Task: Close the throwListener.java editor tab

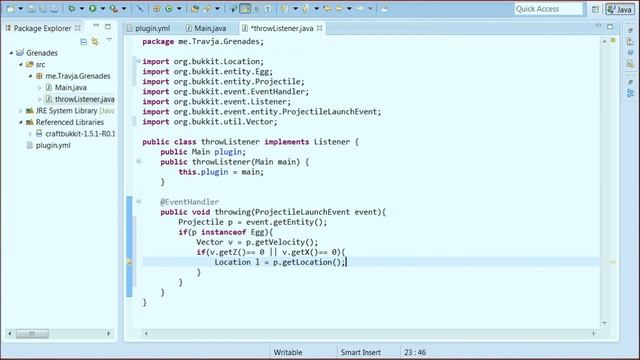Action: pos(320,28)
